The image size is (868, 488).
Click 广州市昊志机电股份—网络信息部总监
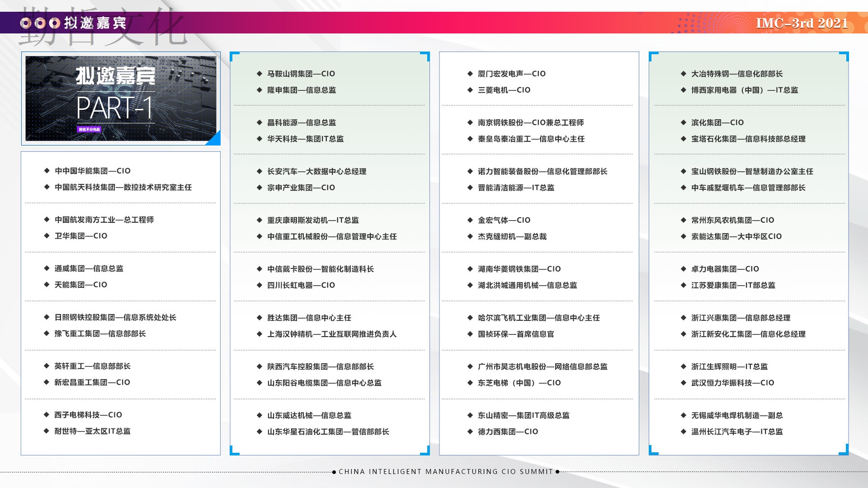coord(542,366)
